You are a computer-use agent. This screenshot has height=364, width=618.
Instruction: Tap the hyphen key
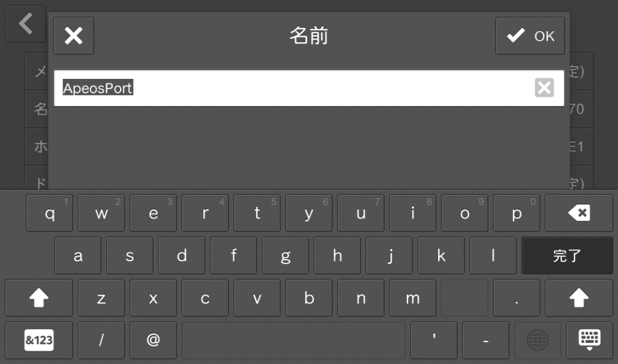click(486, 340)
